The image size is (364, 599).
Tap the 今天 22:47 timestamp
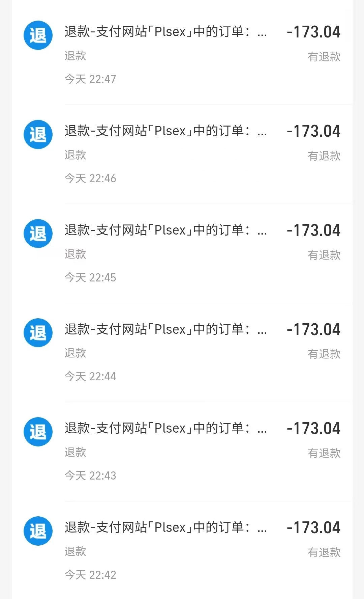point(90,79)
